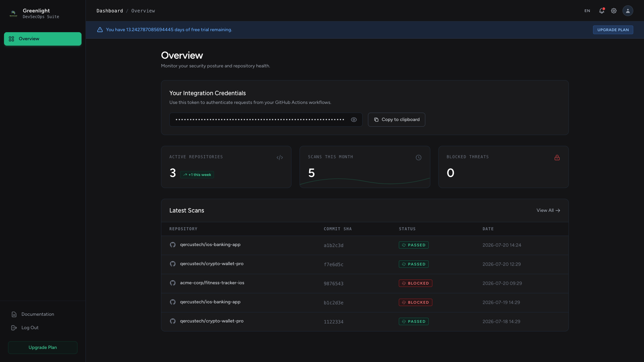Click the +1 this week badge
Screen dimensions: 644x362
point(197,175)
